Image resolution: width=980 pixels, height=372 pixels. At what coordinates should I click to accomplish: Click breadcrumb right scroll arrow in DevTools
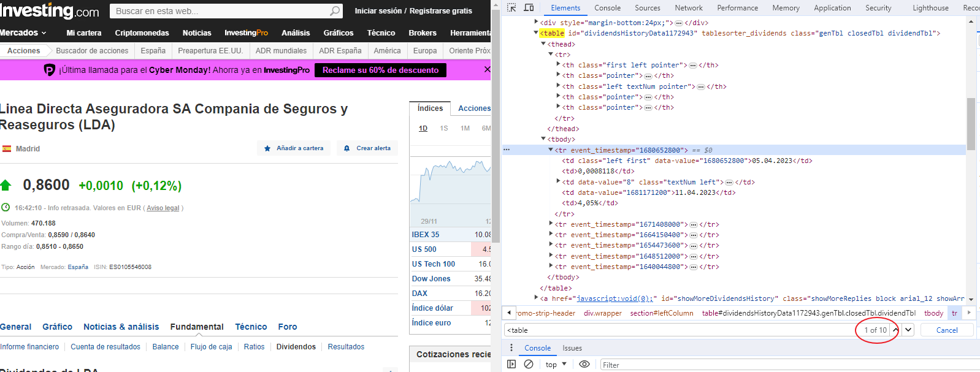click(969, 313)
